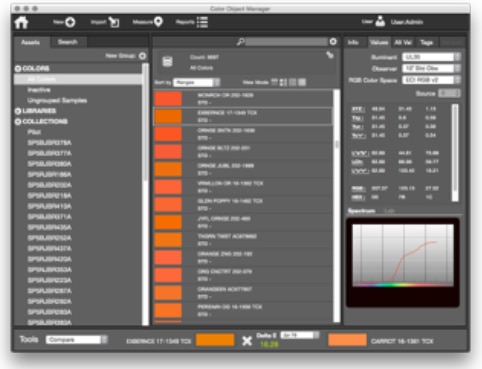Open the Illuminant dropdown

[x=431, y=57]
